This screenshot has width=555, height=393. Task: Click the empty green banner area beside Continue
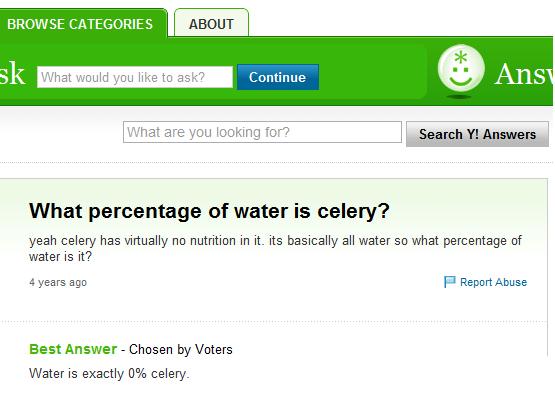372,76
